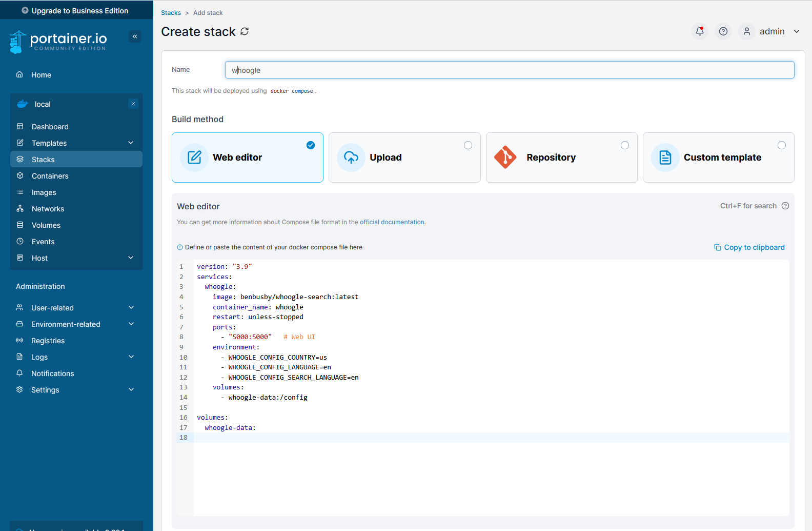This screenshot has width=812, height=531.
Task: Close the local environment with X icon
Action: [133, 104]
